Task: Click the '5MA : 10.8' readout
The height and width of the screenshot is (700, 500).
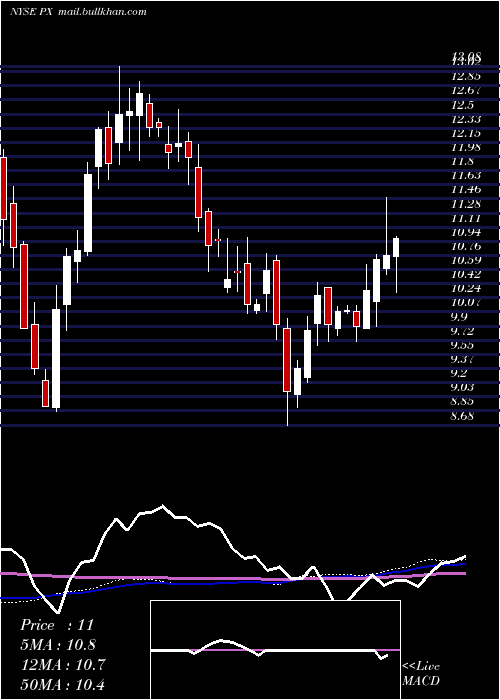Action: (x=58, y=645)
